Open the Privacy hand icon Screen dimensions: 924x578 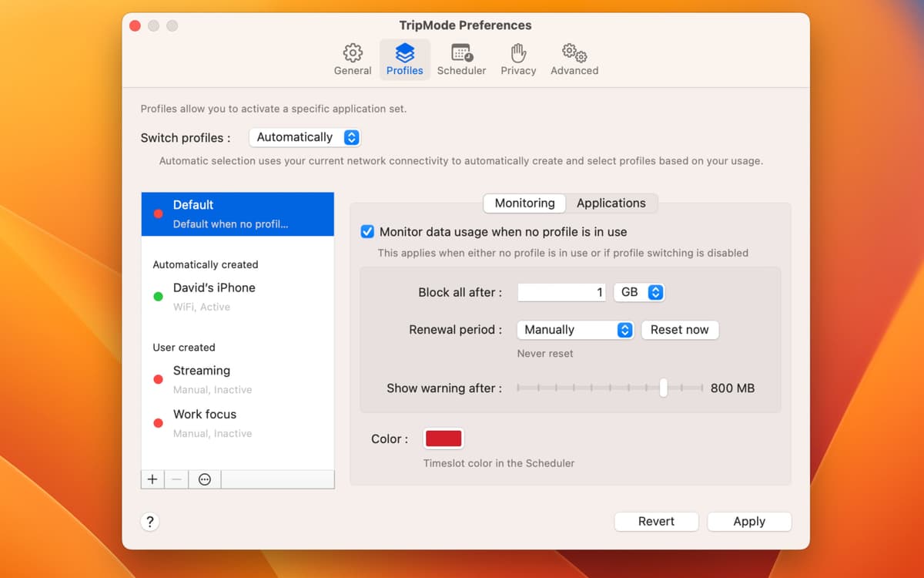tap(518, 53)
